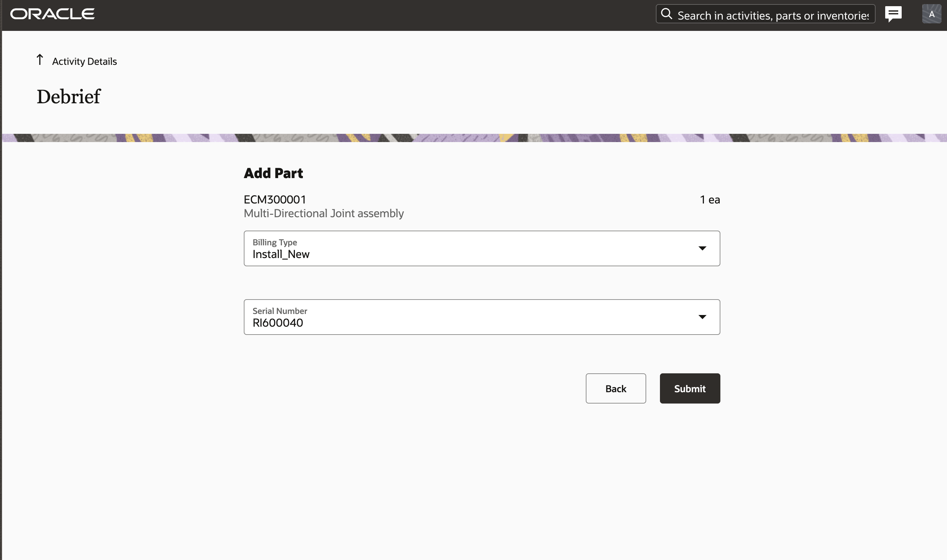This screenshot has height=560, width=947.
Task: Focus the activities, parts, inventories search box
Action: click(x=772, y=15)
